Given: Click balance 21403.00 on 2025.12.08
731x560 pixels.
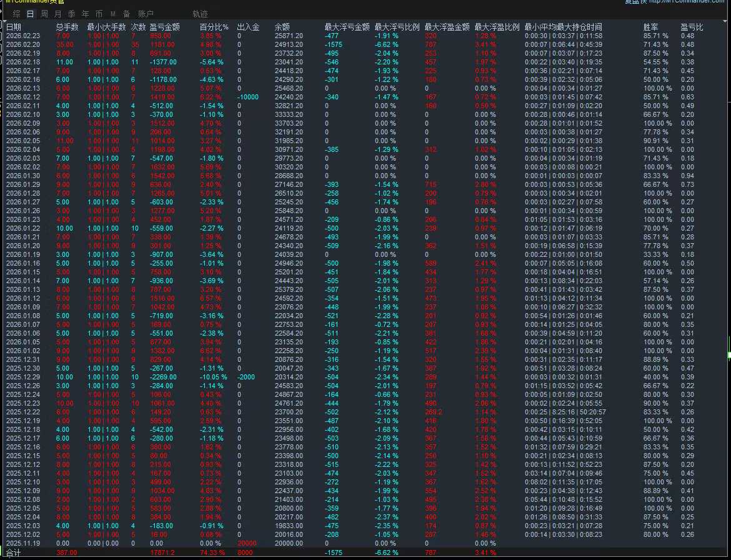Looking at the screenshot, I should (x=289, y=499).
